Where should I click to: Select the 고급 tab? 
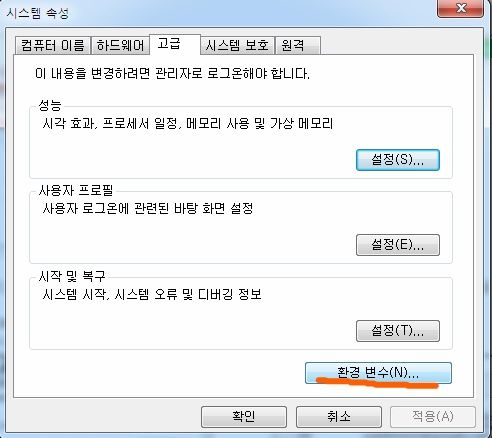pyautogui.click(x=175, y=44)
